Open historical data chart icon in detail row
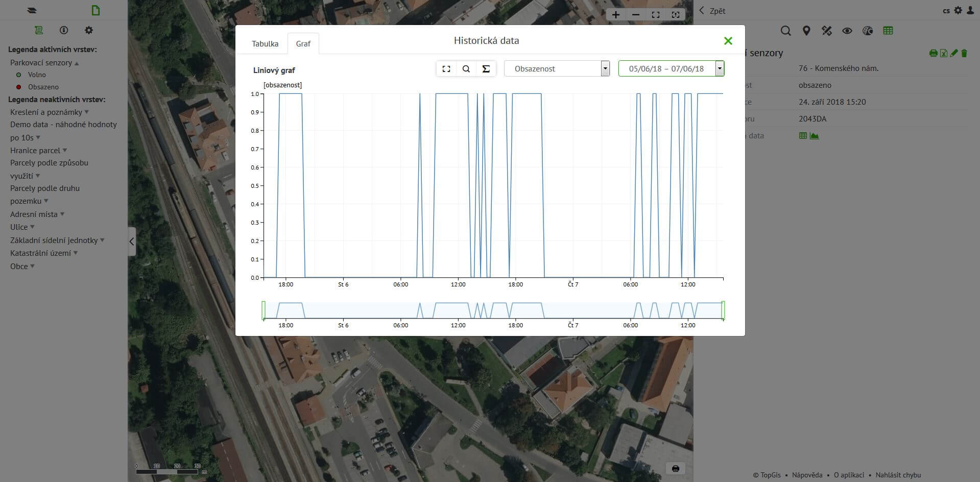This screenshot has width=980, height=482. pyautogui.click(x=815, y=136)
